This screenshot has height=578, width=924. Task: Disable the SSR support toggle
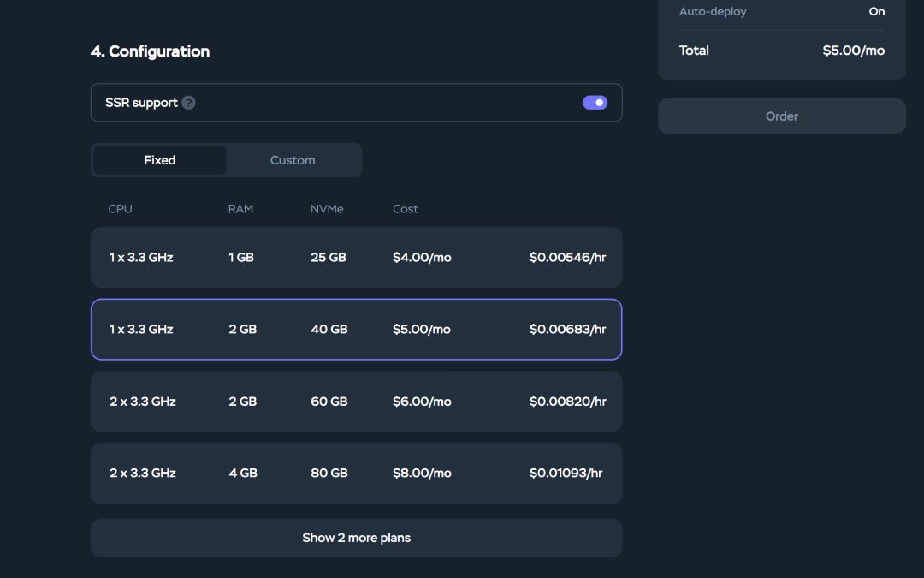point(595,103)
